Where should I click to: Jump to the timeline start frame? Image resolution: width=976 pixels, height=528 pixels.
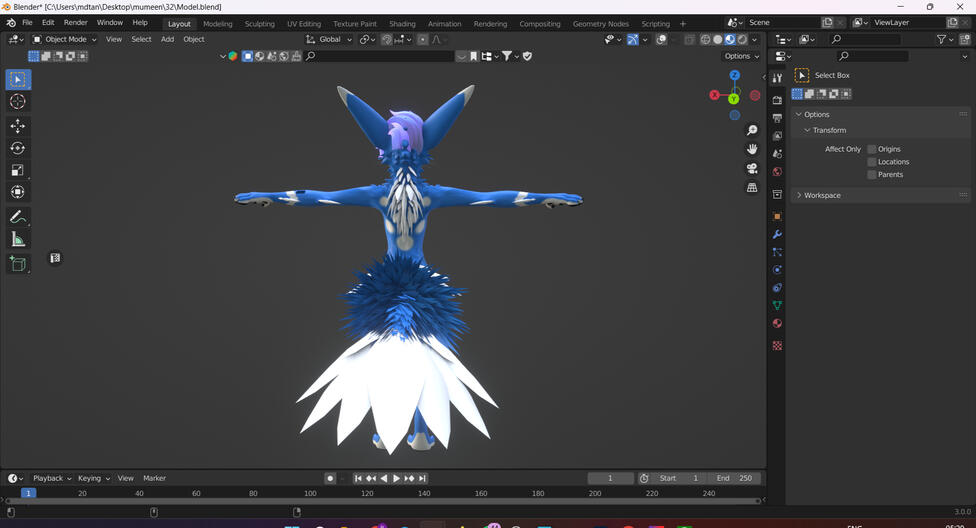tap(358, 478)
